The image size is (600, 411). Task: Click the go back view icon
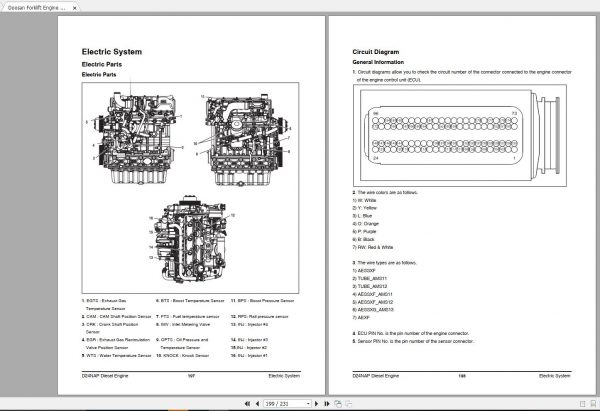coord(338,404)
